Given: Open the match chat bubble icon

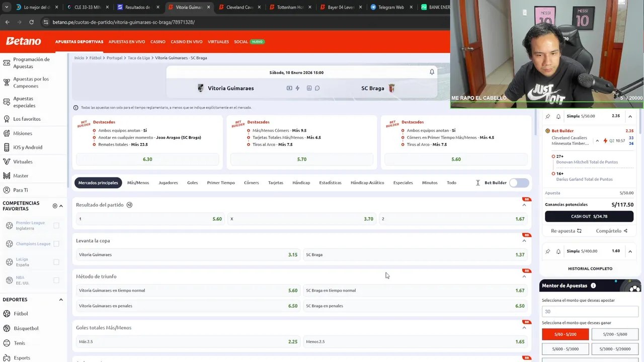Looking at the screenshot, I should pos(317,88).
